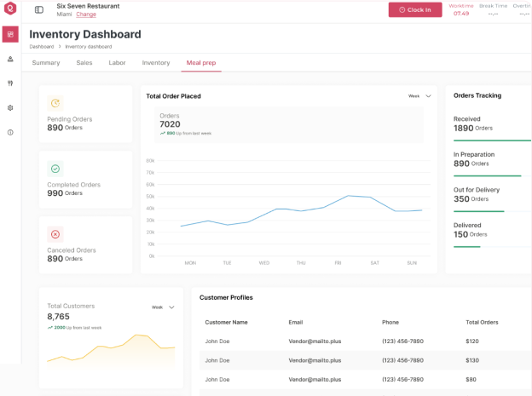Open the dashboard icon in the sidebar

click(10, 34)
